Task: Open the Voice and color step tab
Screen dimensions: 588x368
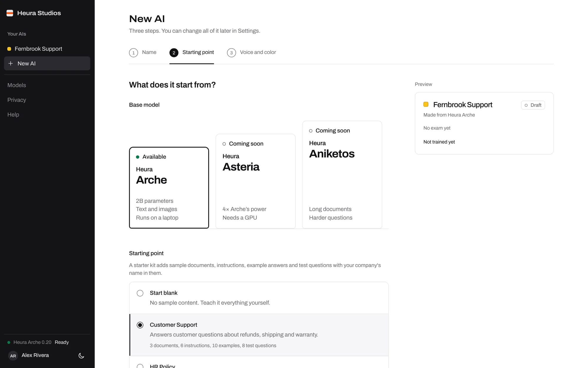Action: pos(251,53)
